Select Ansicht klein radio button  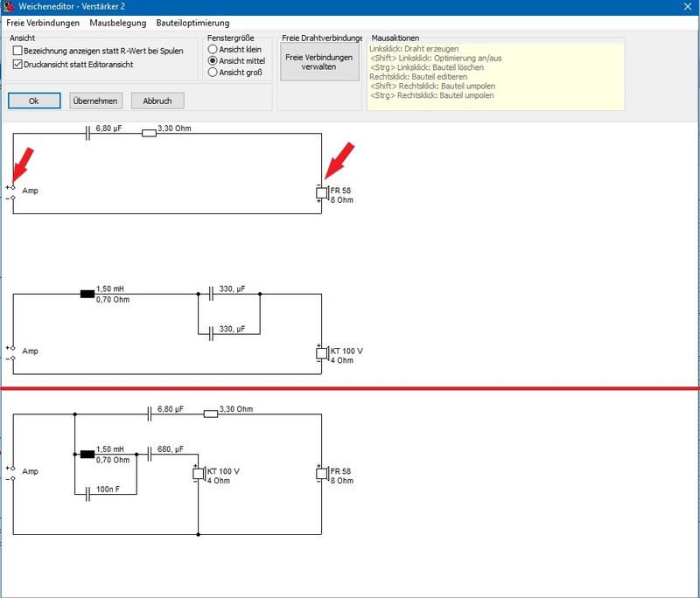[x=234, y=49]
